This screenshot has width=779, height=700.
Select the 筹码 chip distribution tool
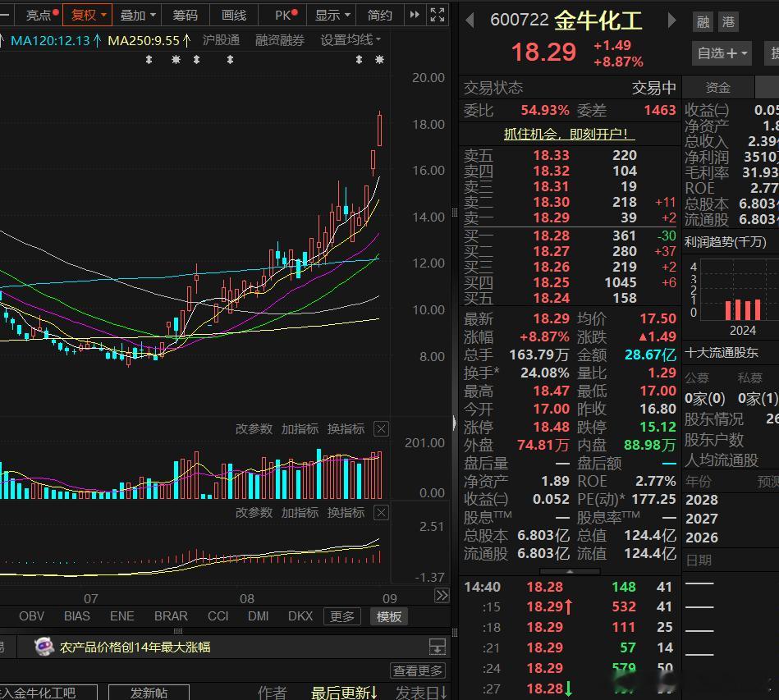[x=185, y=16]
